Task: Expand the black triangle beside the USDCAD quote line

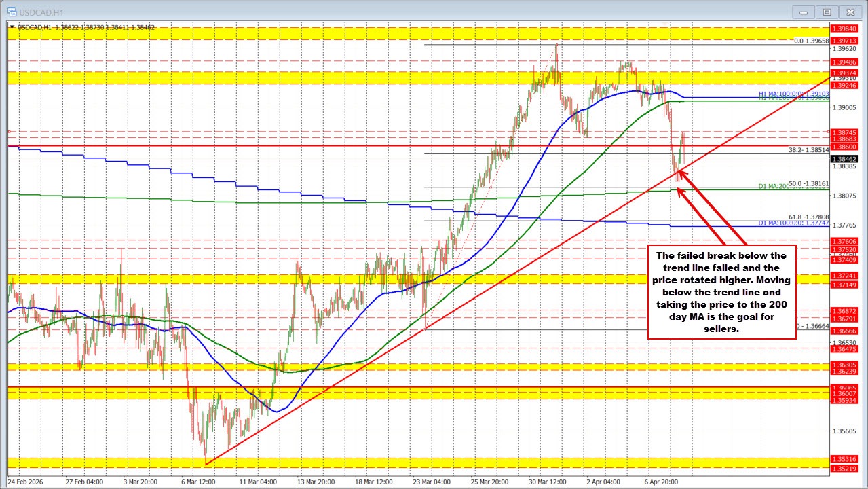Action: tap(13, 26)
